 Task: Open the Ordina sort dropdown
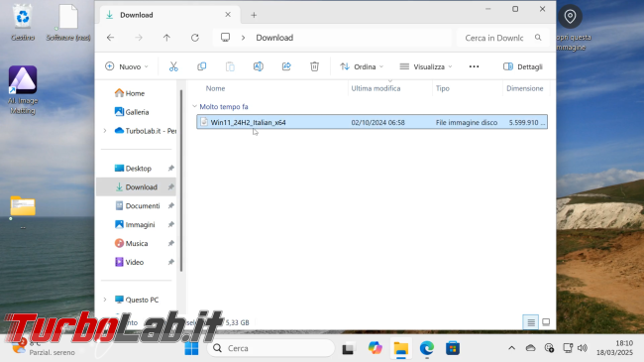(362, 66)
